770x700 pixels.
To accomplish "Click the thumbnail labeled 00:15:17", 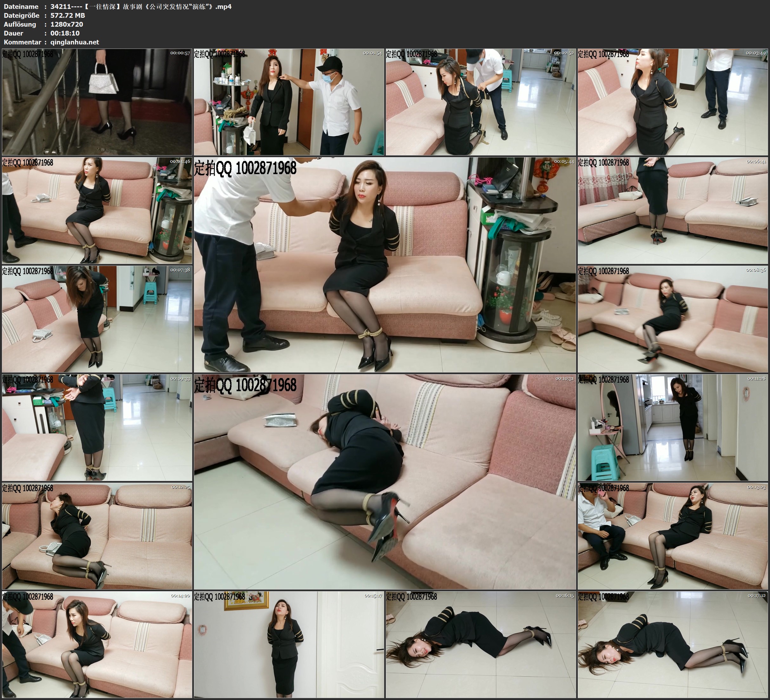I will tap(289, 644).
